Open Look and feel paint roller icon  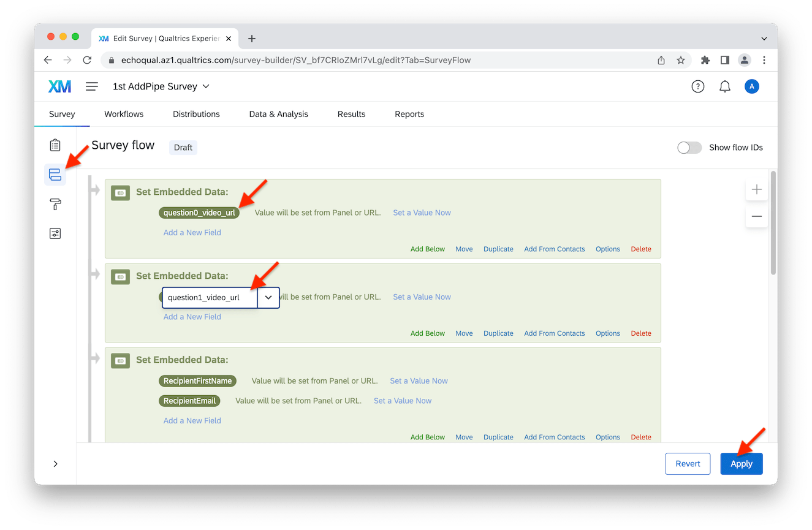[x=55, y=204]
